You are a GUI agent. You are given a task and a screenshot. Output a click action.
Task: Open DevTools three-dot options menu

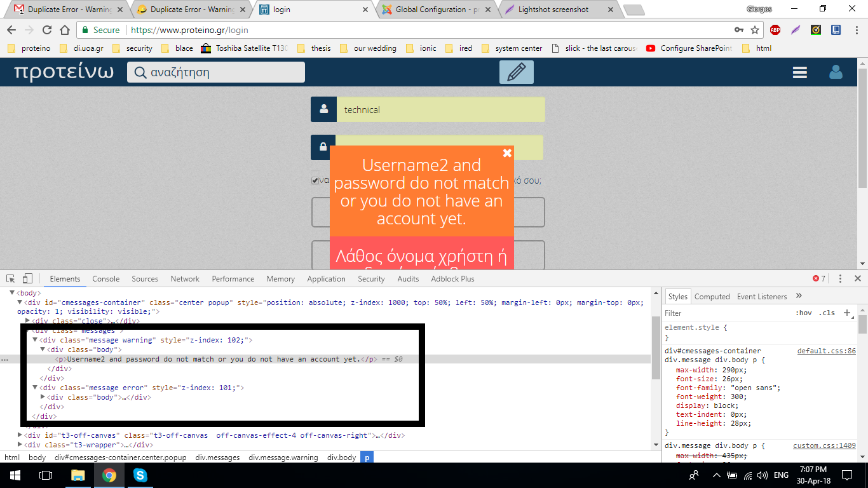(840, 278)
